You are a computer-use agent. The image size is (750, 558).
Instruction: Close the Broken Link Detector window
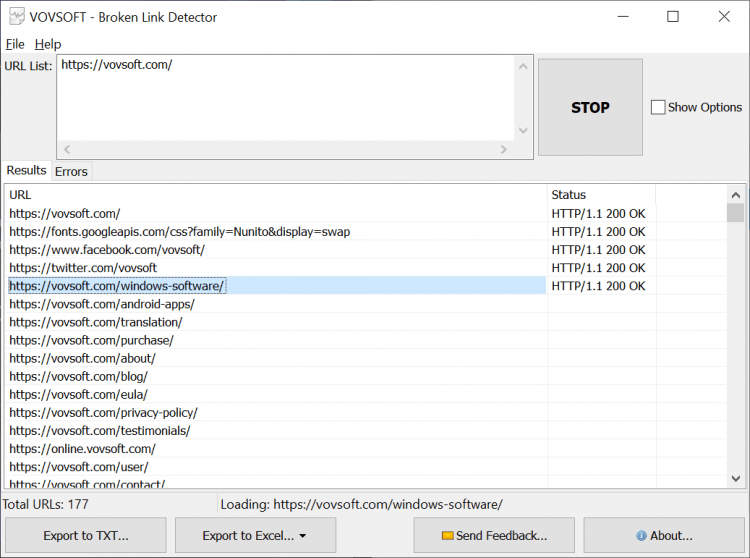(724, 17)
